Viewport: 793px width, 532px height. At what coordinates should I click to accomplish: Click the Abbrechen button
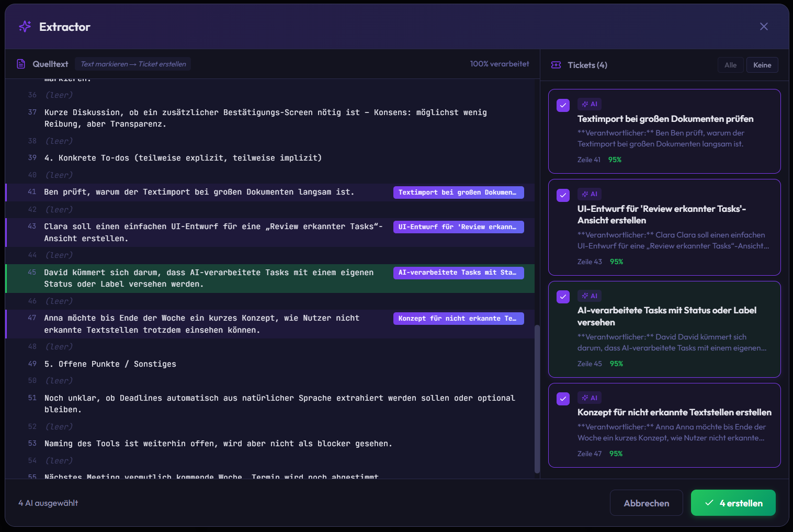(646, 503)
